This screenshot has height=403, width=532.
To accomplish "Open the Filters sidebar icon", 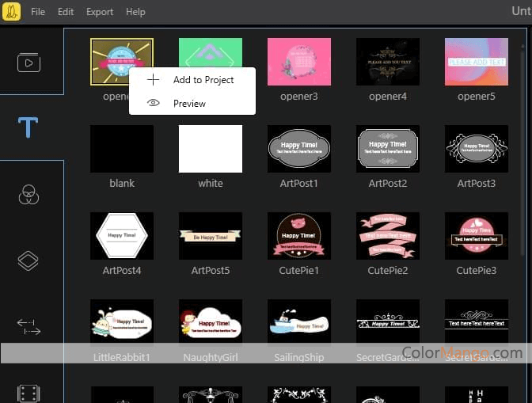I will click(28, 193).
